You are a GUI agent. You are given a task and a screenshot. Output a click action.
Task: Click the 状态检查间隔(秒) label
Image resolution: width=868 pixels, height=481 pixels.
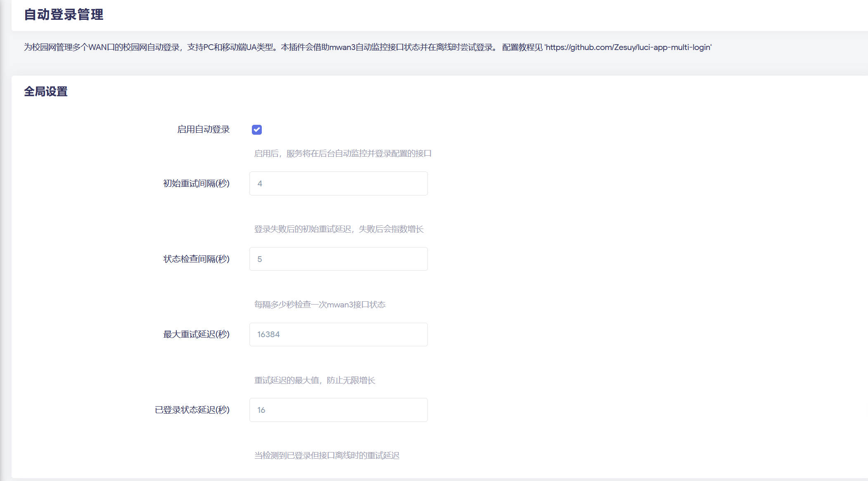click(197, 259)
